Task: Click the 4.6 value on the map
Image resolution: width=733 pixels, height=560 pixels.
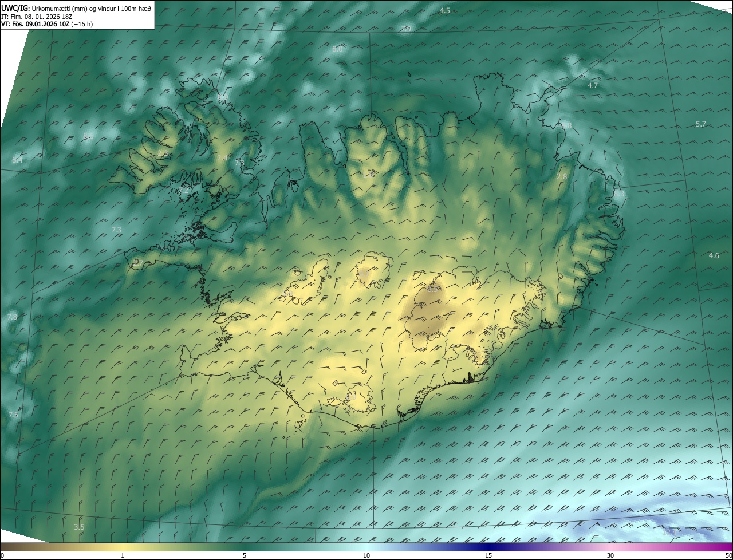Action: point(714,256)
